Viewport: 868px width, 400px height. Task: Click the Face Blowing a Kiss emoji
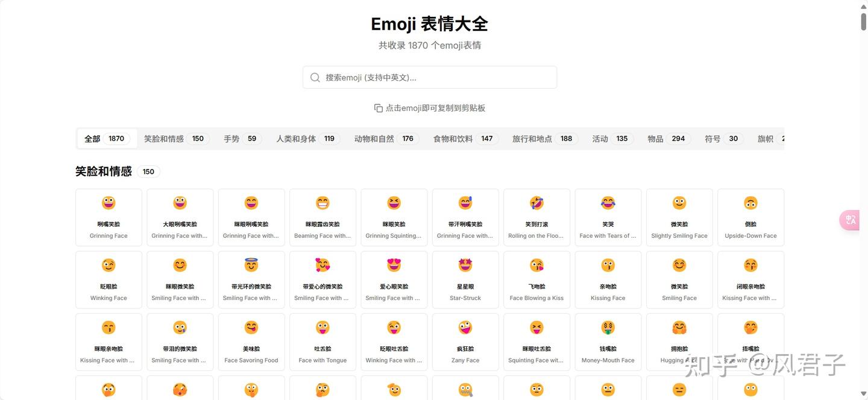coord(536,279)
